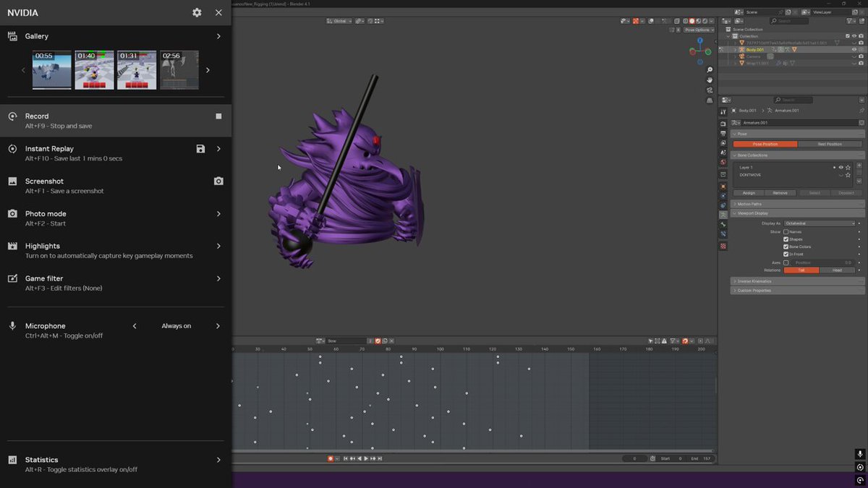Open Render properties tab
Viewport: 868px width, 488px height.
point(723,124)
